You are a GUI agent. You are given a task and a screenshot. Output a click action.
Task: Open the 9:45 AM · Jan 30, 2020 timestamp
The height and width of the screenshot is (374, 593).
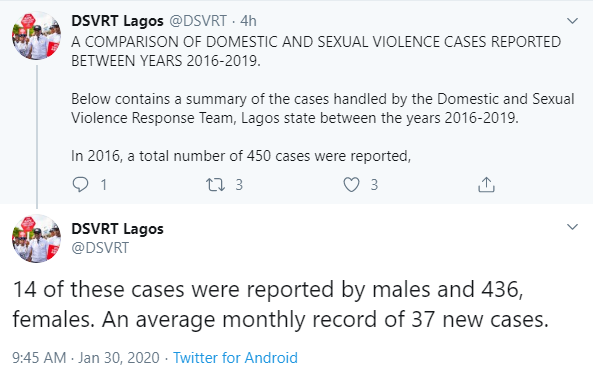[x=86, y=358]
